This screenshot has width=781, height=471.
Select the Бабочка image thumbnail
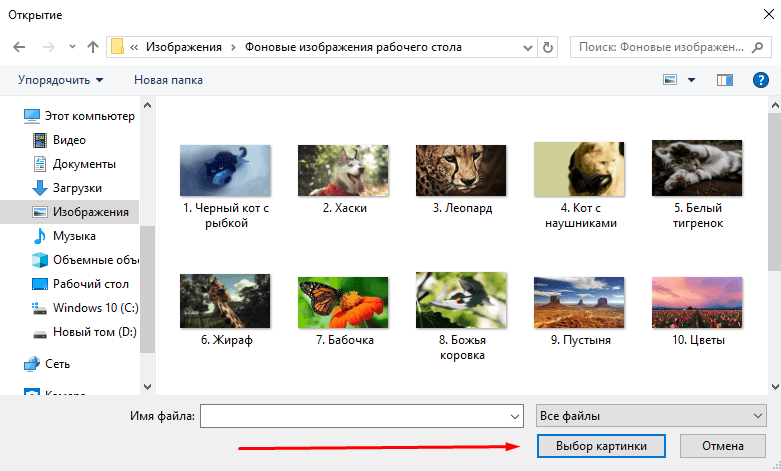[343, 302]
